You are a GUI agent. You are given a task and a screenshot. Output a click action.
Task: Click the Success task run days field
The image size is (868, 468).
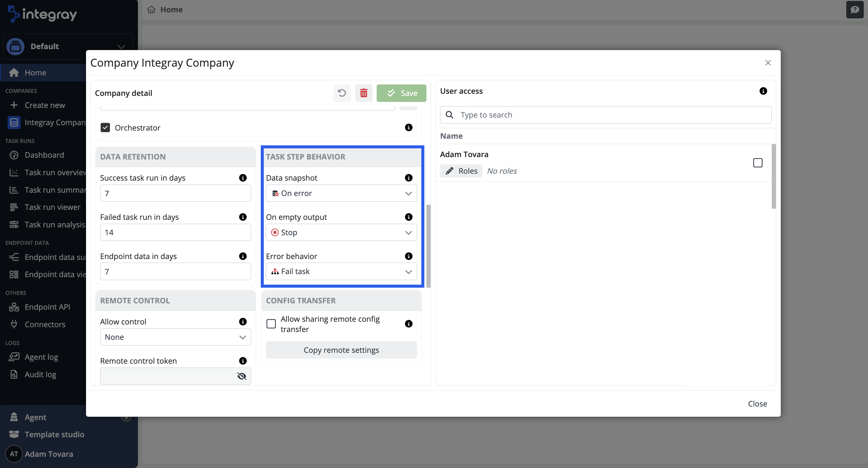(175, 193)
